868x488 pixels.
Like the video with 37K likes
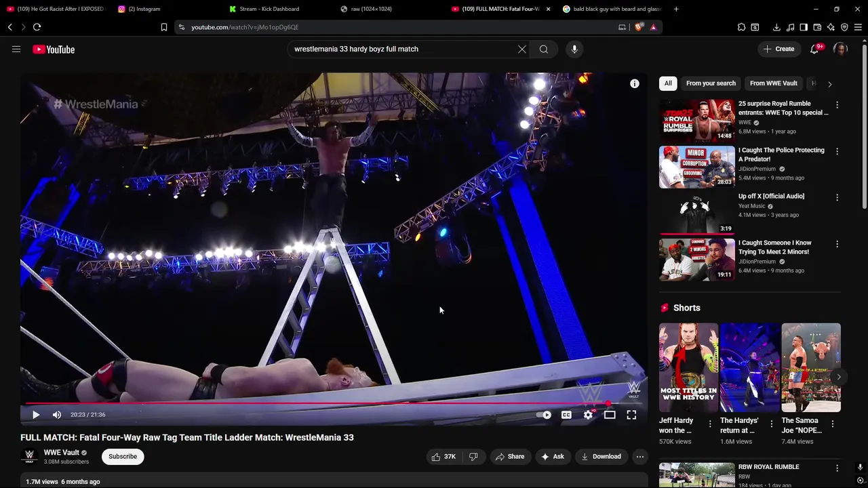pos(443,457)
